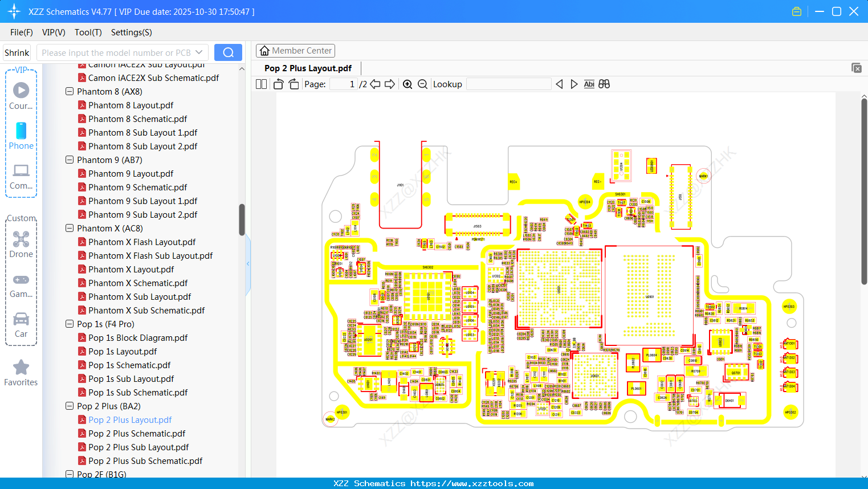Toggle the Abi match-text option
The image size is (868, 489).
tap(589, 84)
